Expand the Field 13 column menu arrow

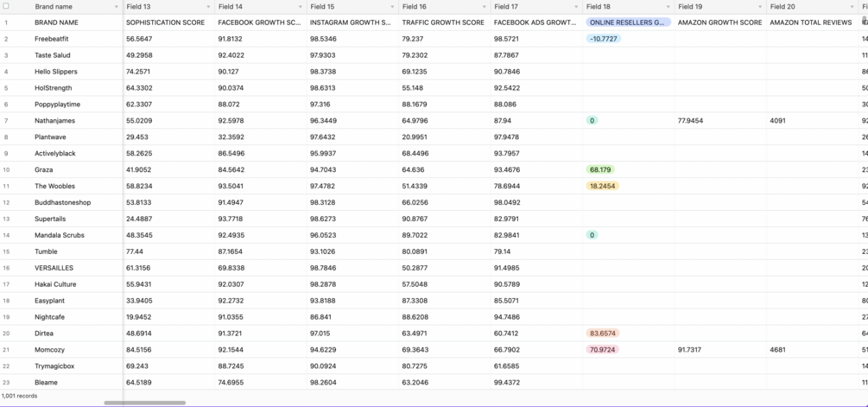pos(208,7)
